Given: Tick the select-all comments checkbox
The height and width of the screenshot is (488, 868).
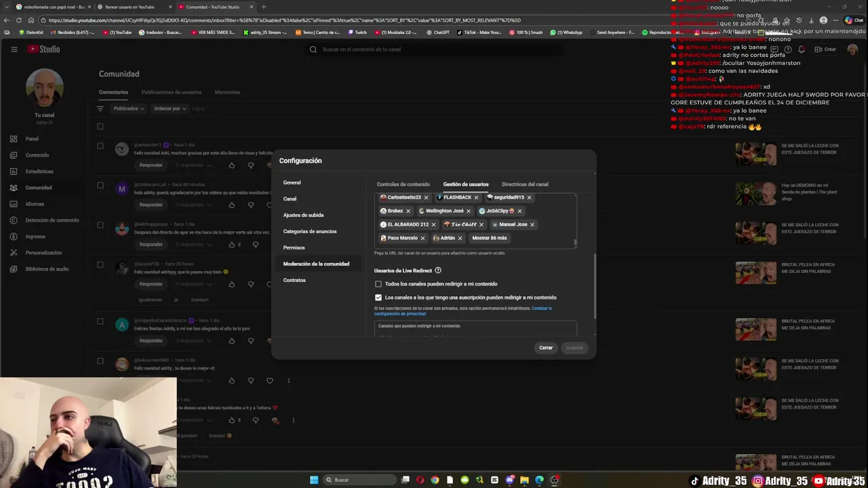Looking at the screenshot, I should pos(100,127).
